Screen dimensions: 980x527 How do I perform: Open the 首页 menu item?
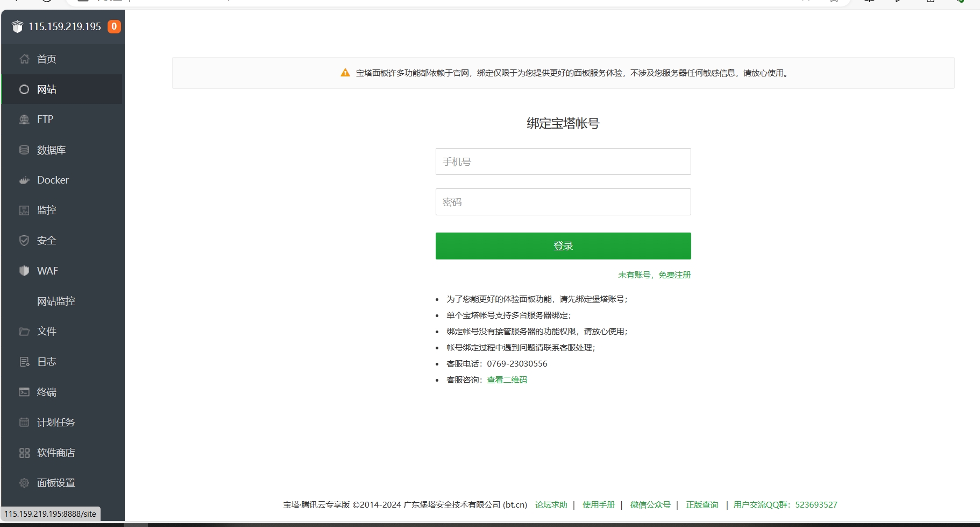[62, 59]
